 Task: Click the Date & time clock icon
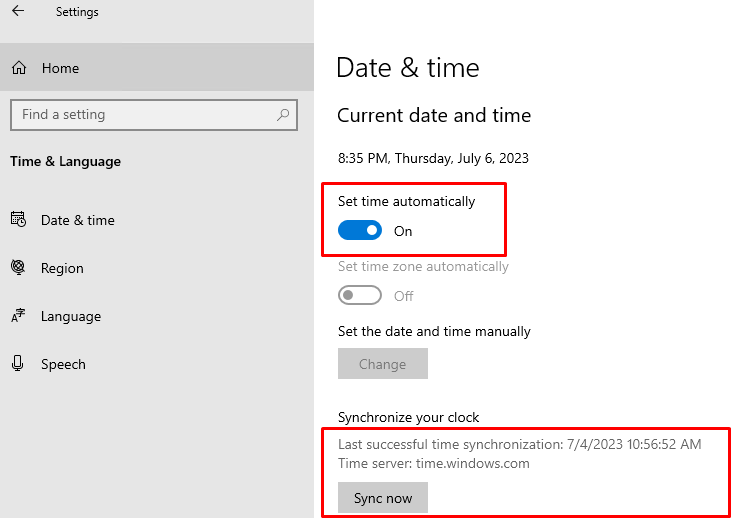18,220
